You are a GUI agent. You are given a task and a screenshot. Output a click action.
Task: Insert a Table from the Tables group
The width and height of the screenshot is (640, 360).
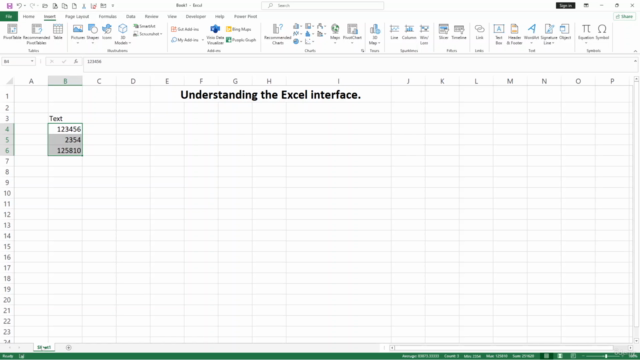point(58,32)
